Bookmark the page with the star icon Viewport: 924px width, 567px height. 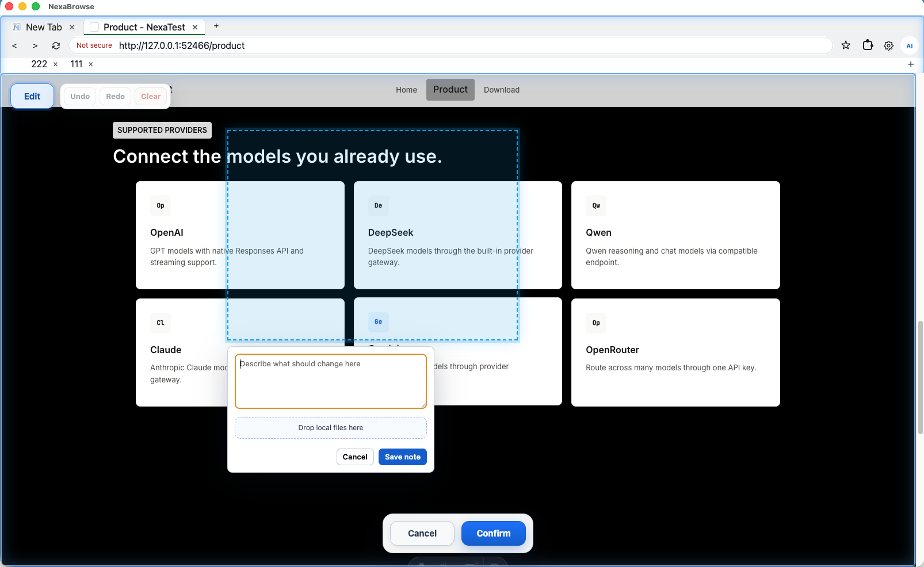click(x=846, y=45)
